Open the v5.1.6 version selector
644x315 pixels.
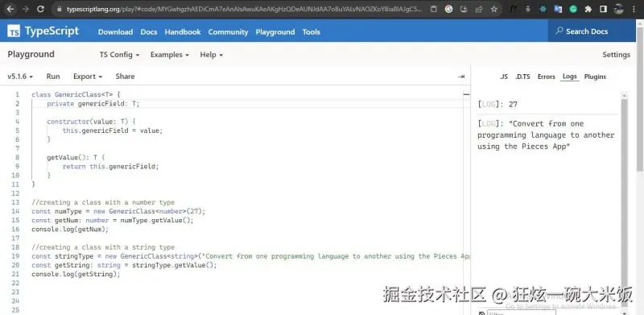point(20,77)
